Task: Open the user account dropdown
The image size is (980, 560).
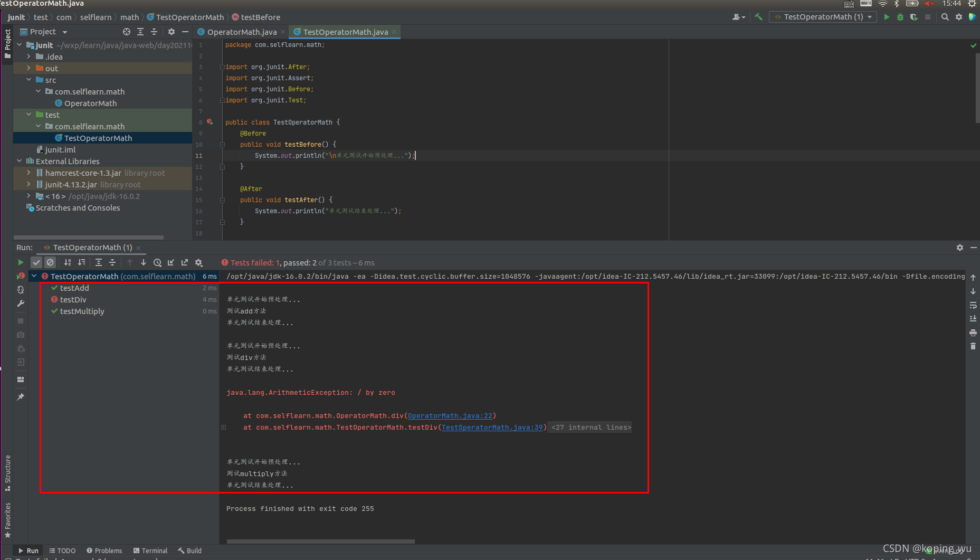Action: (739, 17)
